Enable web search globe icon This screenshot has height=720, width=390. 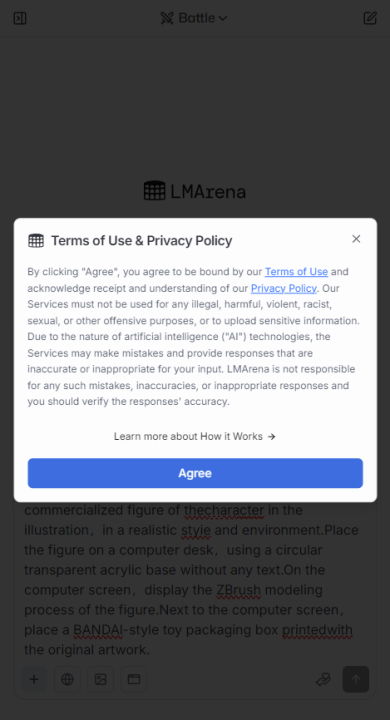68,679
